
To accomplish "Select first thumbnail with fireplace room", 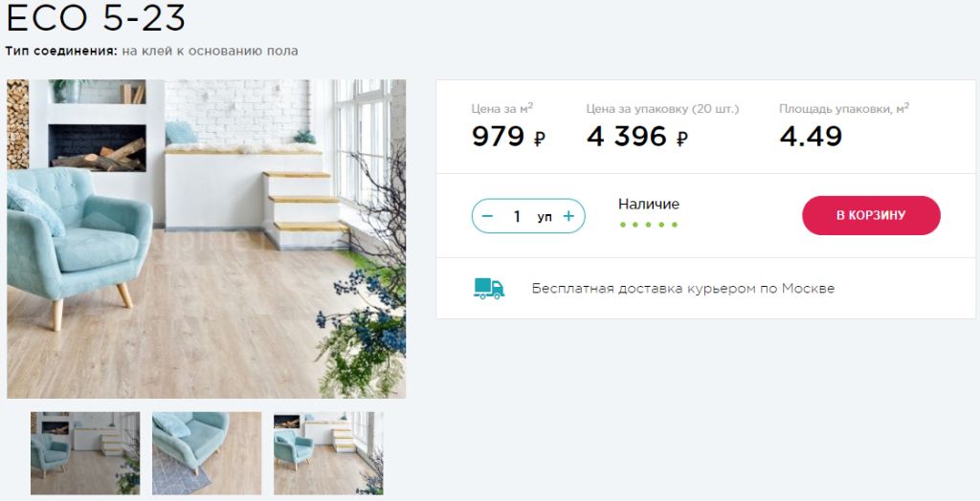I will click(x=85, y=453).
